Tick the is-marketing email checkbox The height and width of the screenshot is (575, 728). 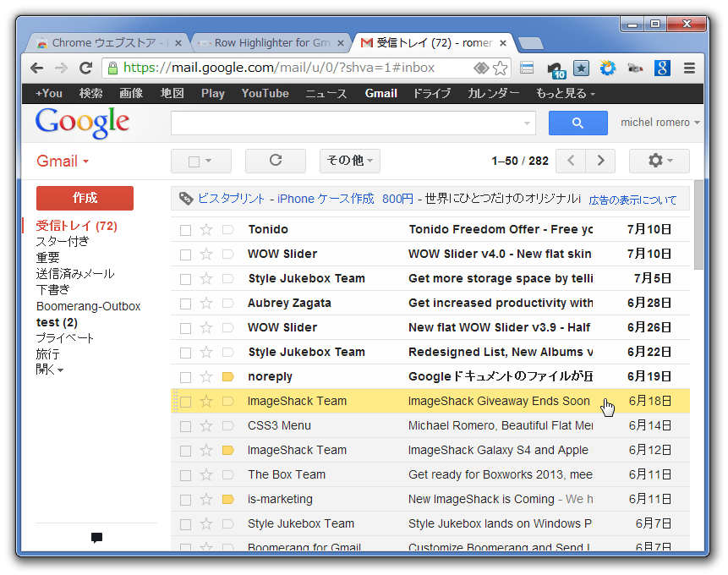tap(185, 500)
